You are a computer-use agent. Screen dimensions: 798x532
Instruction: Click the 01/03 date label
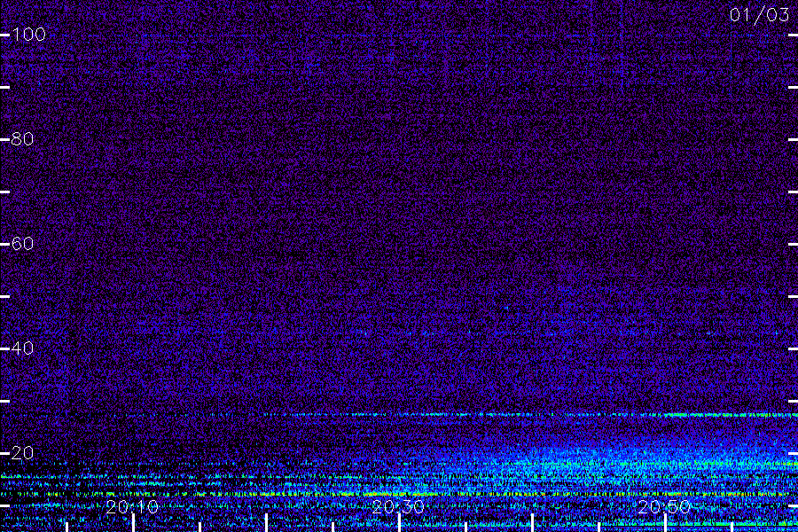[x=759, y=15]
